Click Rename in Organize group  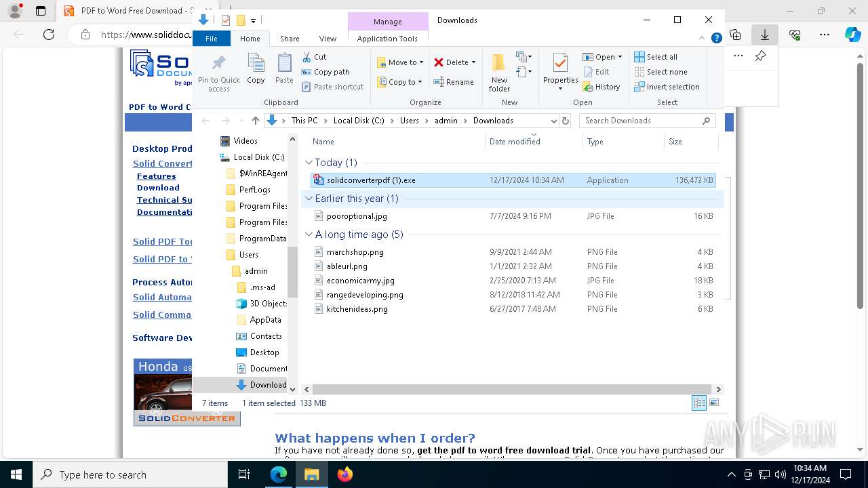click(454, 82)
